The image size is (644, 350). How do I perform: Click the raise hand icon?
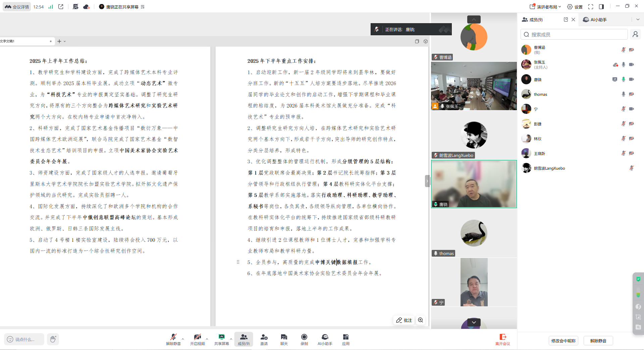tap(53, 339)
